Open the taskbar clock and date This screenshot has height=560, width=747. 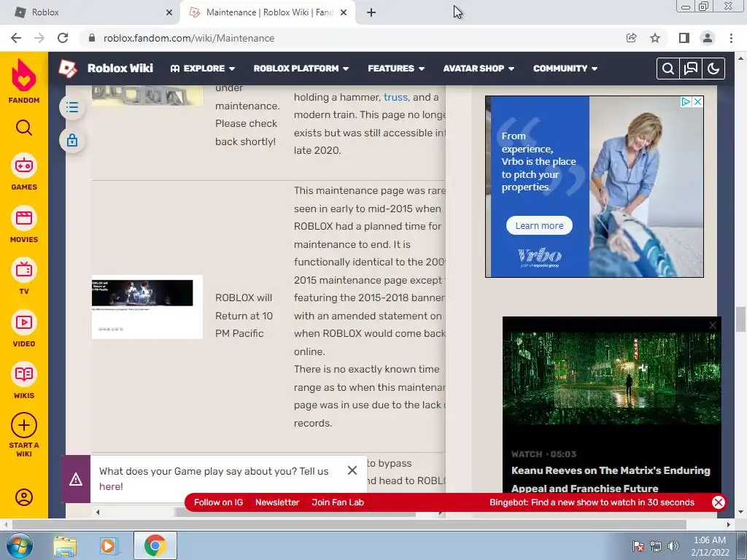click(x=710, y=546)
